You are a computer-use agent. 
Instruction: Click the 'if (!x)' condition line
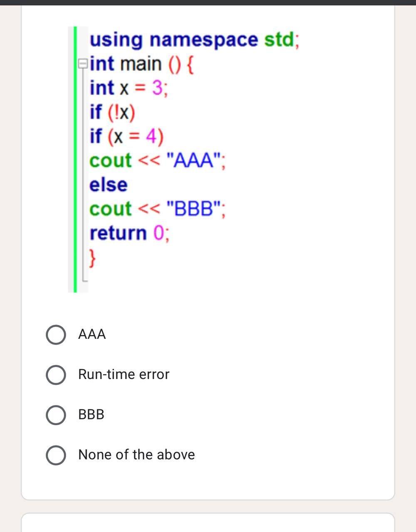pyautogui.click(x=113, y=112)
